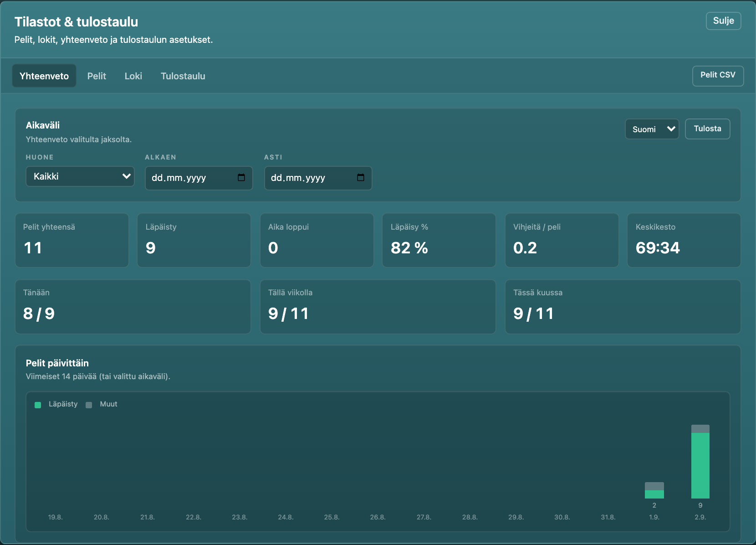The width and height of the screenshot is (756, 545).
Task: Select the Tulostaulu tab
Action: coord(183,76)
